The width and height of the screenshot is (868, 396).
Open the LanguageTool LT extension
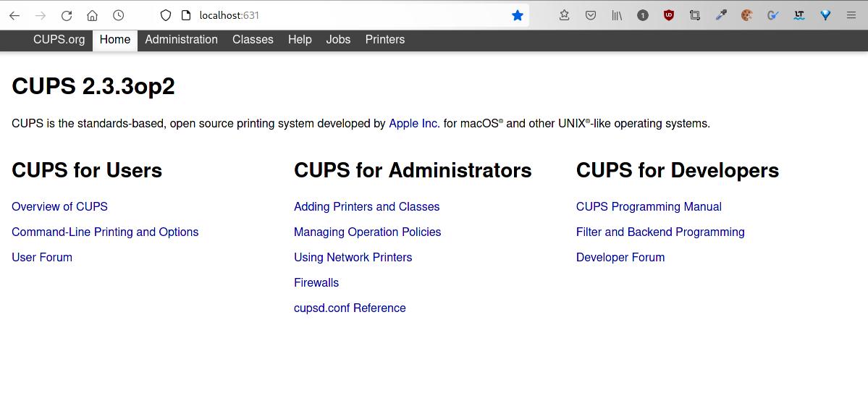(x=799, y=15)
